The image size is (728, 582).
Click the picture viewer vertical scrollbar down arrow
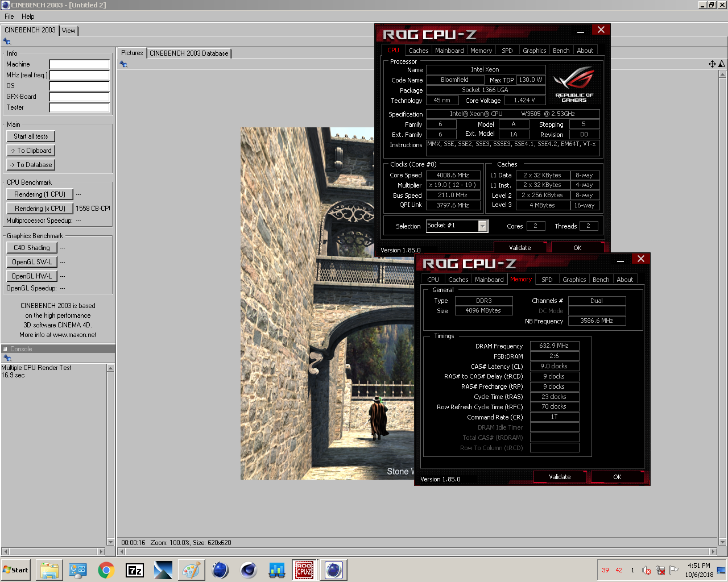click(722, 542)
